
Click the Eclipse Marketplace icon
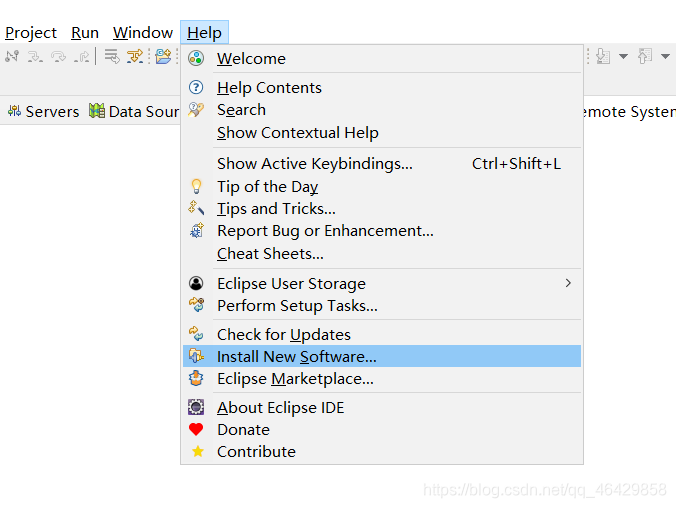click(x=196, y=379)
